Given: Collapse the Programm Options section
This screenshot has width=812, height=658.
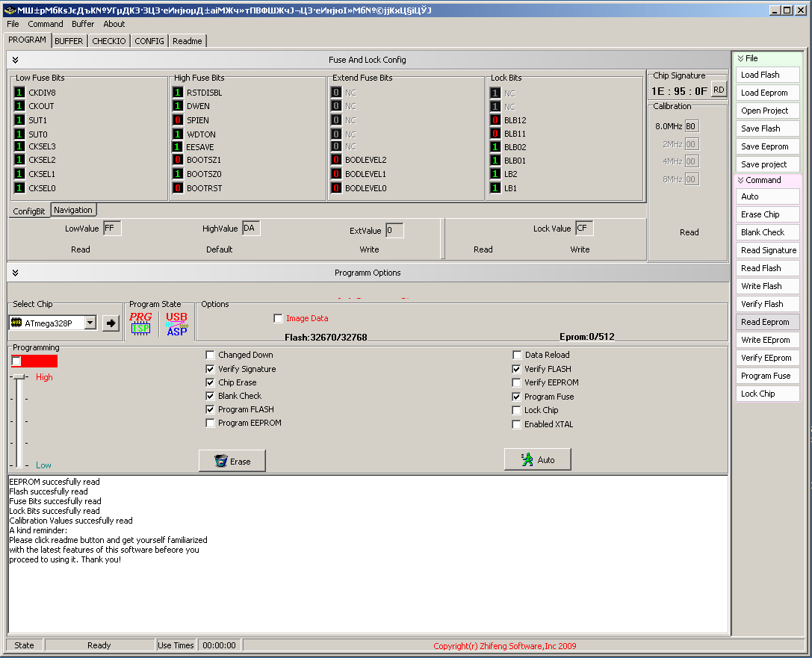Looking at the screenshot, I should tap(15, 273).
